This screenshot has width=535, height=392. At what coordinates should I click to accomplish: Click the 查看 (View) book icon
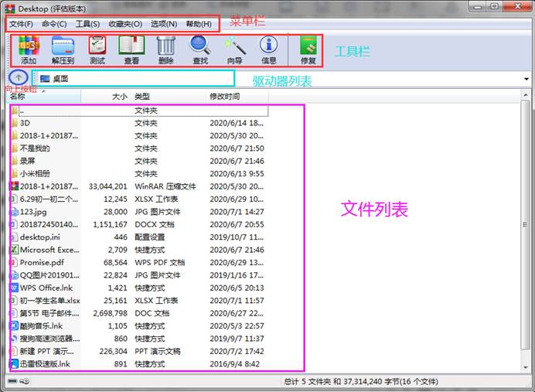(x=131, y=48)
